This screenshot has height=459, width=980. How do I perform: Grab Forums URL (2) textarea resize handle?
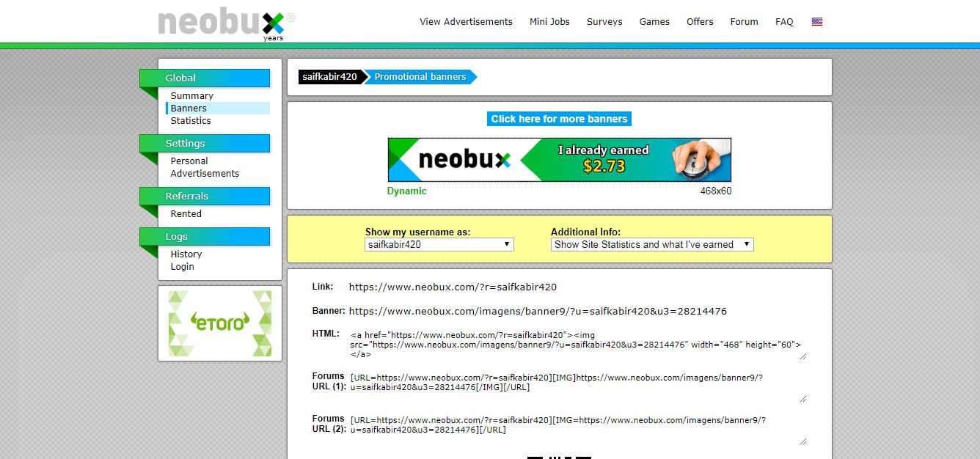tap(802, 441)
